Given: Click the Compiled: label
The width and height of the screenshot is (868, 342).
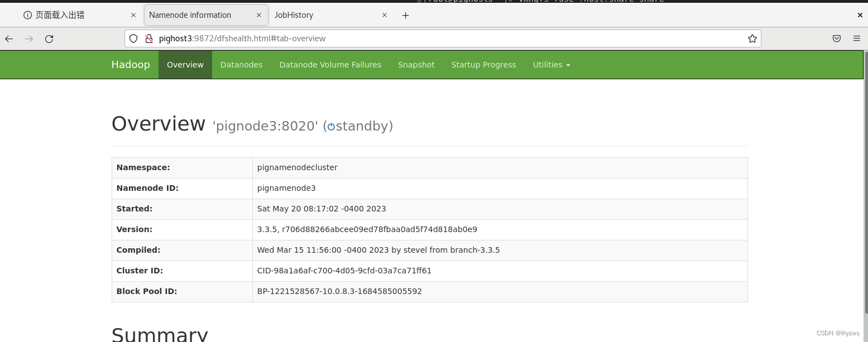Looking at the screenshot, I should pyautogui.click(x=138, y=250).
